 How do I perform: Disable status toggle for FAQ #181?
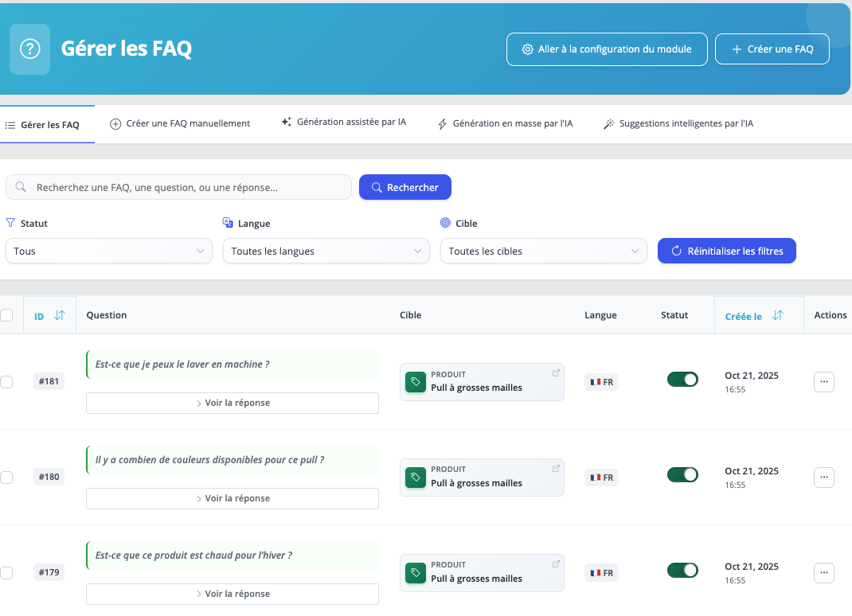[x=682, y=380]
